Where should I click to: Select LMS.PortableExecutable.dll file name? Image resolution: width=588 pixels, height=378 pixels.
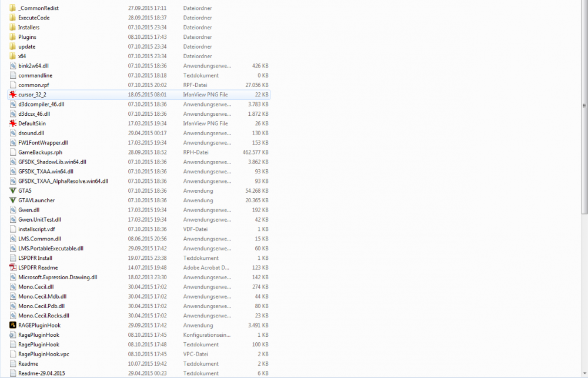(x=51, y=248)
